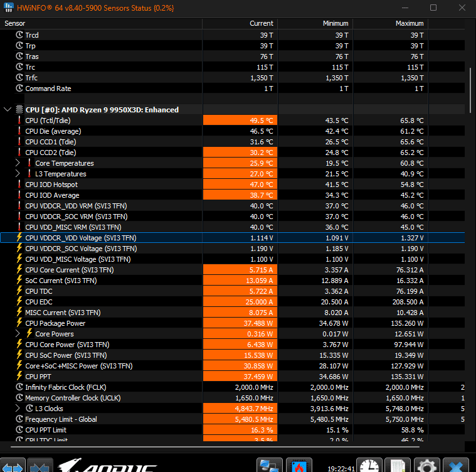The height and width of the screenshot is (472, 476).
Task: Select CPU VDDCR_VDD VRM (SVI3 TFN) temperature row
Action: [x=233, y=206]
